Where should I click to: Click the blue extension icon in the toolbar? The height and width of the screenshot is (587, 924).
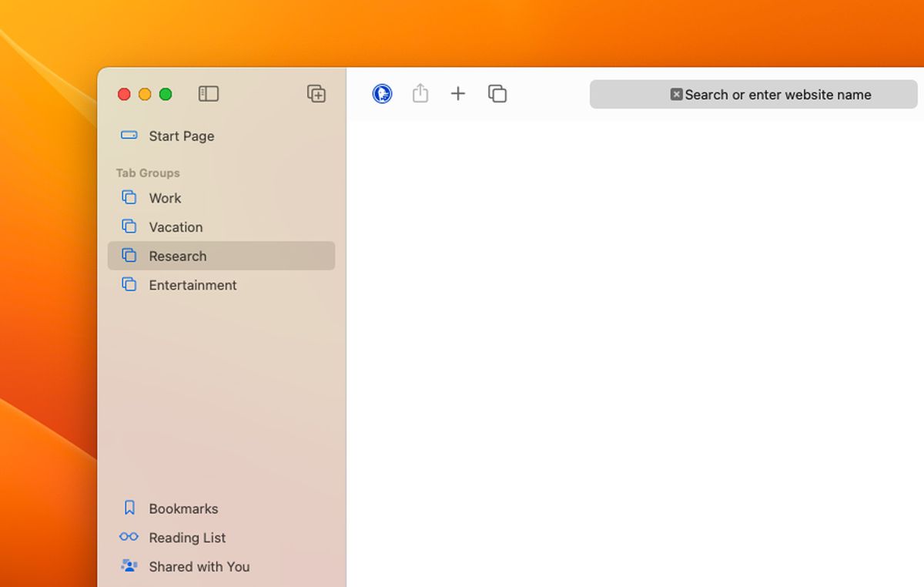point(381,93)
